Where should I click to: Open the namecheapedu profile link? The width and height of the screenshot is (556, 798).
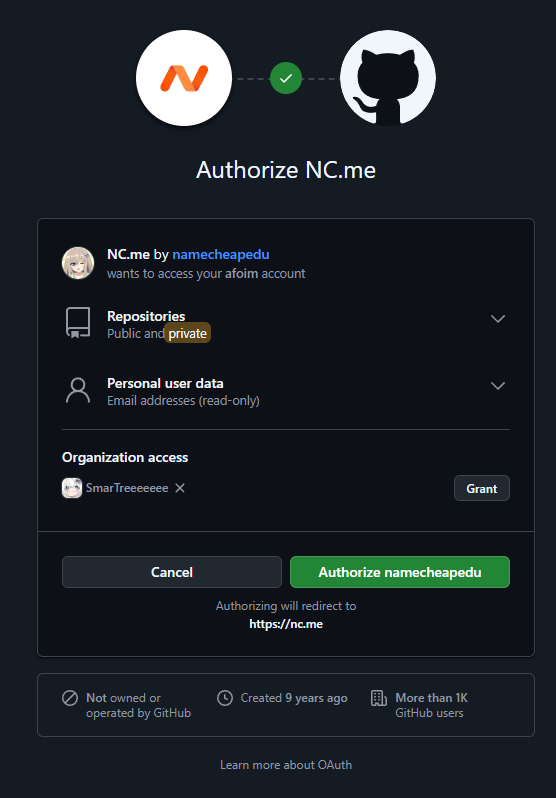click(x=221, y=254)
